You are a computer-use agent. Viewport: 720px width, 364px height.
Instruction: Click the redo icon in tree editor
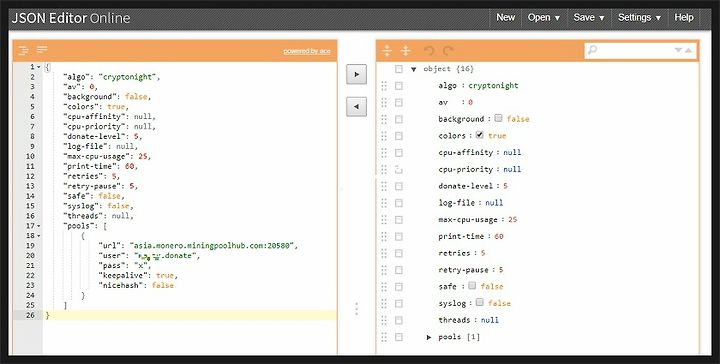coord(448,50)
